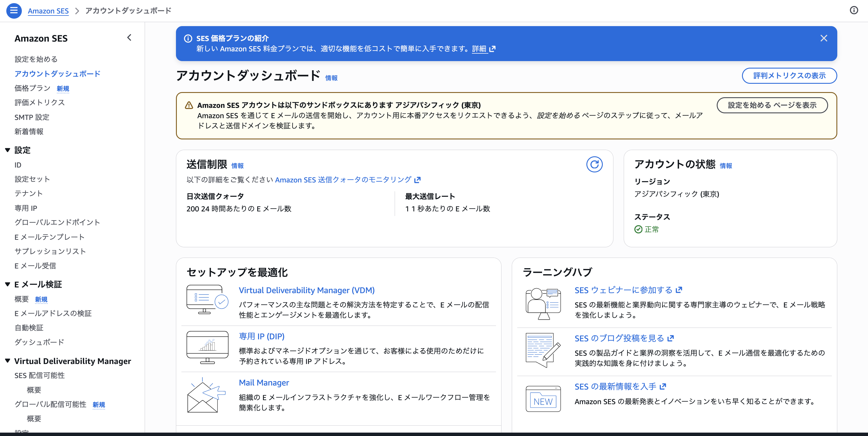Open SES 配信可能性 in the sidebar
The image size is (868, 436).
(40, 375)
